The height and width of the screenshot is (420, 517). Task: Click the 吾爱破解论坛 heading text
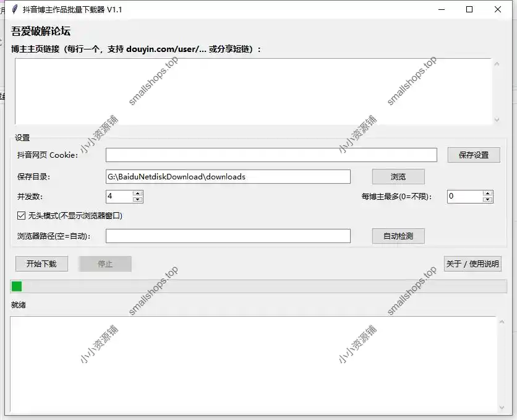coord(41,32)
